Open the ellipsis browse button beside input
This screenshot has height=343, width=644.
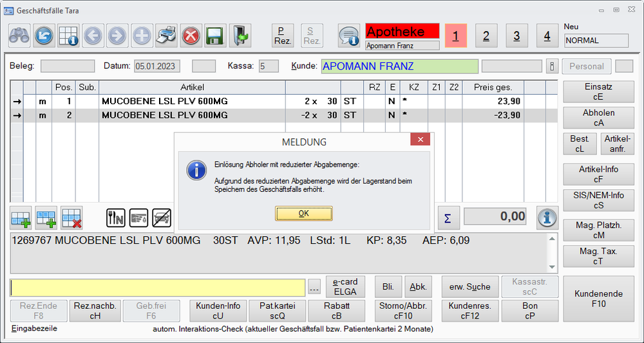314,288
